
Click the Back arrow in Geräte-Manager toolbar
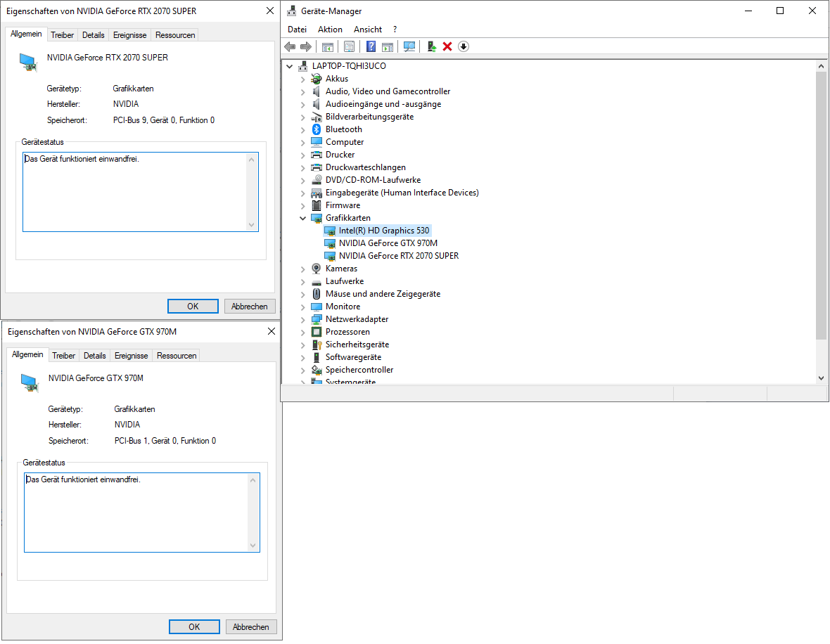pyautogui.click(x=290, y=46)
